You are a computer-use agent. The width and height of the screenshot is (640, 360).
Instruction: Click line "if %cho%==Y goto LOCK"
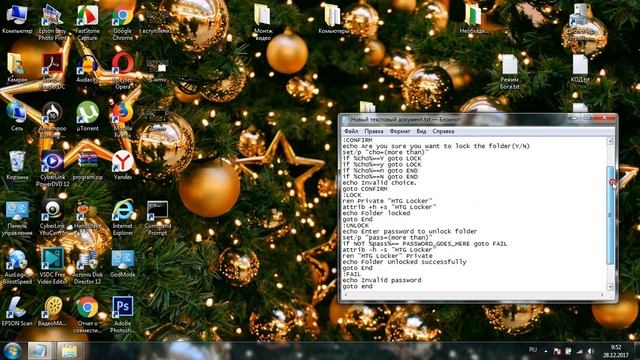(x=382, y=158)
